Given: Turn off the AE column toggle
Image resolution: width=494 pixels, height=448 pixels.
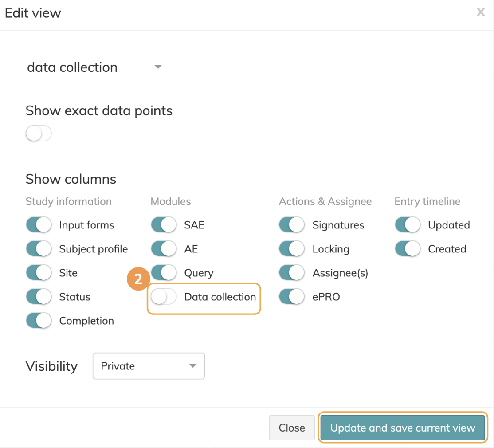Looking at the screenshot, I should (164, 249).
